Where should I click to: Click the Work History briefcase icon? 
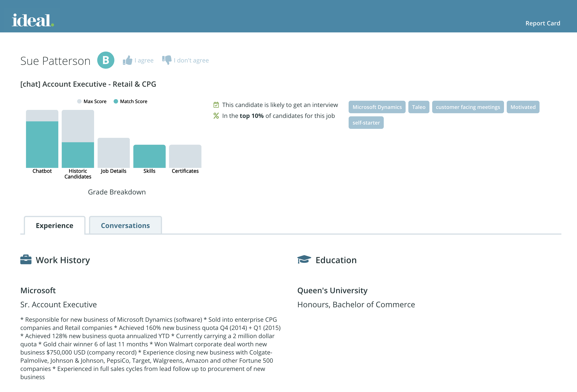tap(26, 260)
